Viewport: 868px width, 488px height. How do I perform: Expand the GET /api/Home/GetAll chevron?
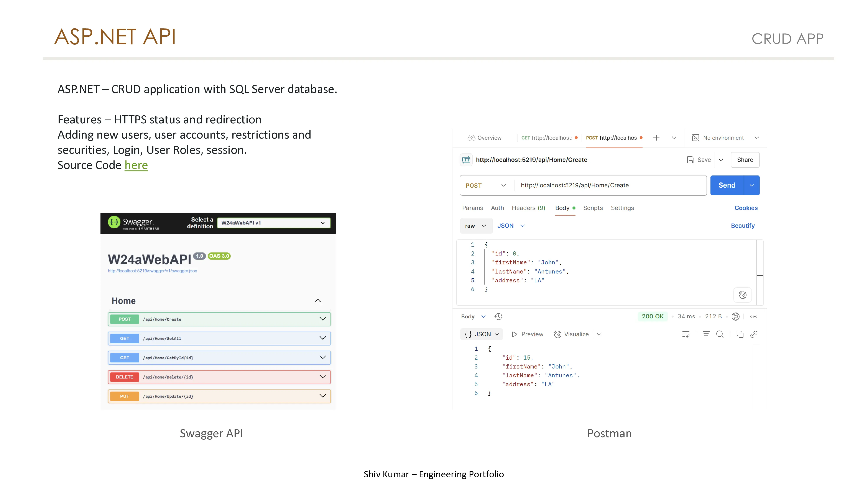(x=323, y=338)
